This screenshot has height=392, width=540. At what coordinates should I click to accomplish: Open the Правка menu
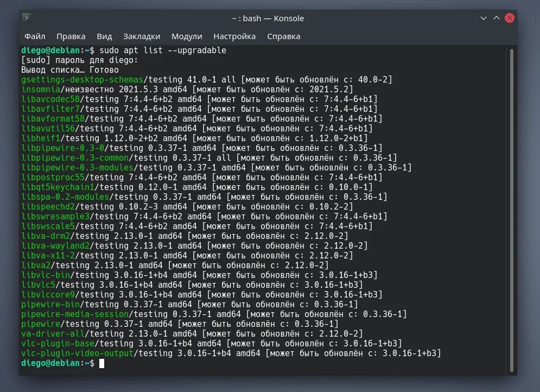(x=71, y=36)
